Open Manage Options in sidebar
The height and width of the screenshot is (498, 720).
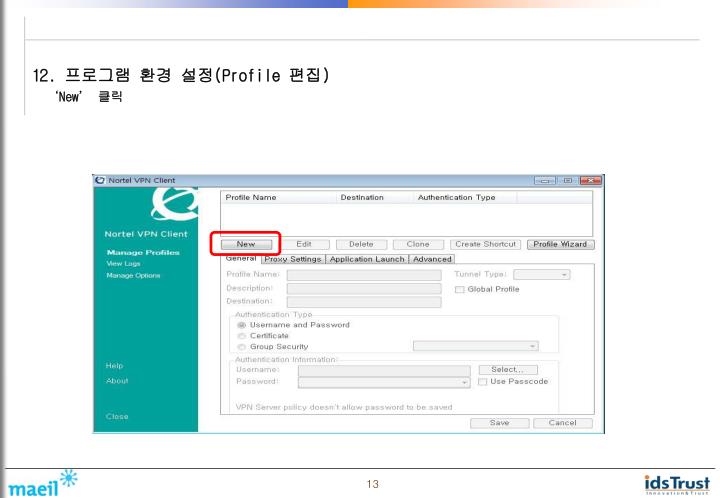(133, 275)
